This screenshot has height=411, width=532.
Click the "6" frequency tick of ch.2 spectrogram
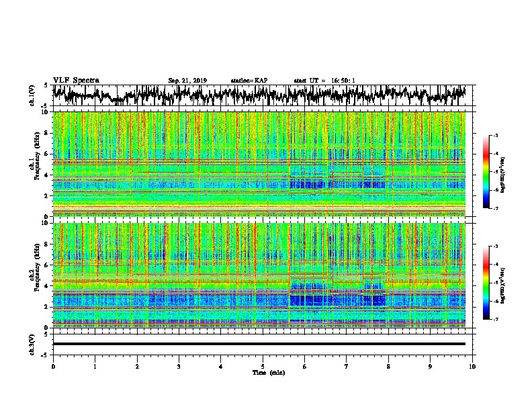(47, 265)
